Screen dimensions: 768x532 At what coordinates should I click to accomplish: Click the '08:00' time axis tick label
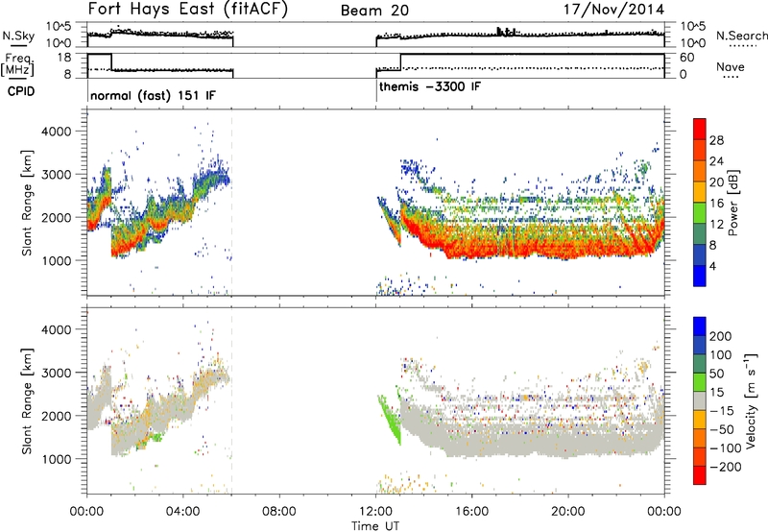pyautogui.click(x=279, y=512)
